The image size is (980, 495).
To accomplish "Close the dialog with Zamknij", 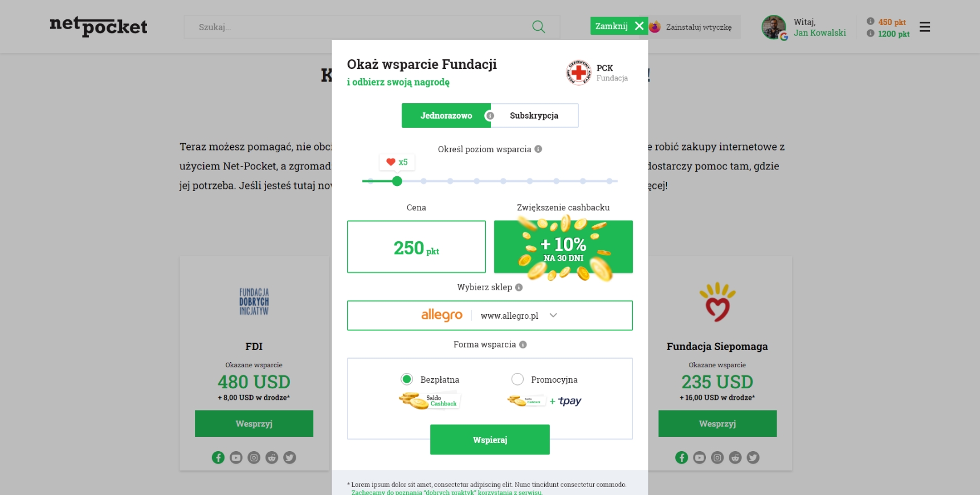I will click(x=619, y=26).
